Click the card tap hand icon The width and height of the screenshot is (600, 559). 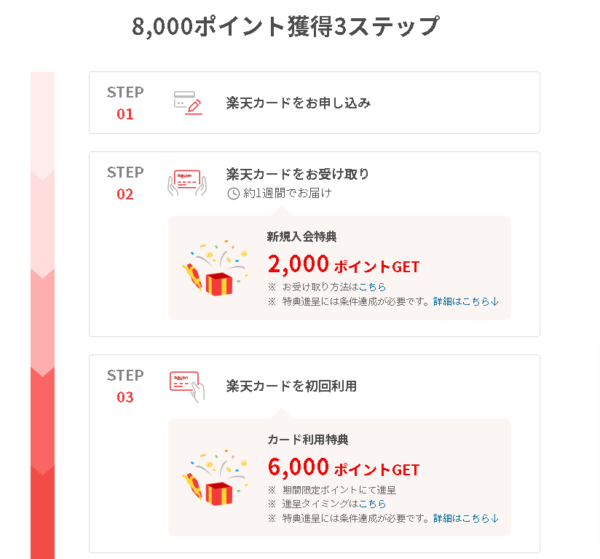click(187, 386)
